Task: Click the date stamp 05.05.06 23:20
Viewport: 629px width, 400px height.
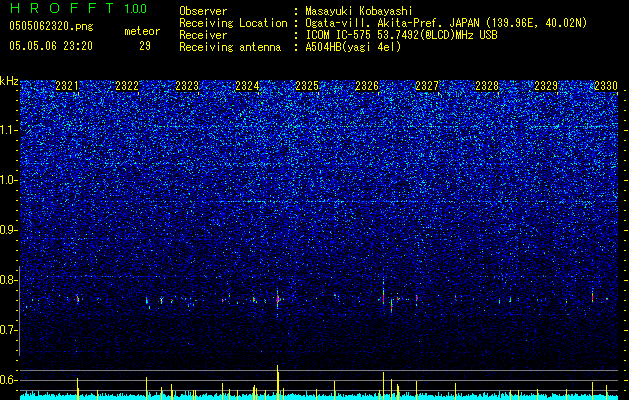Action: (x=51, y=46)
